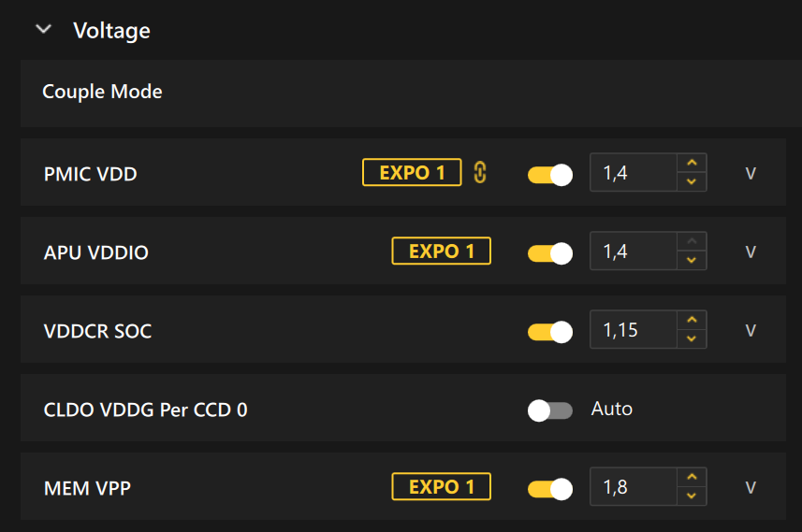Toggle off the PMIC VDD switch
Image resolution: width=802 pixels, height=532 pixels.
coord(550,175)
